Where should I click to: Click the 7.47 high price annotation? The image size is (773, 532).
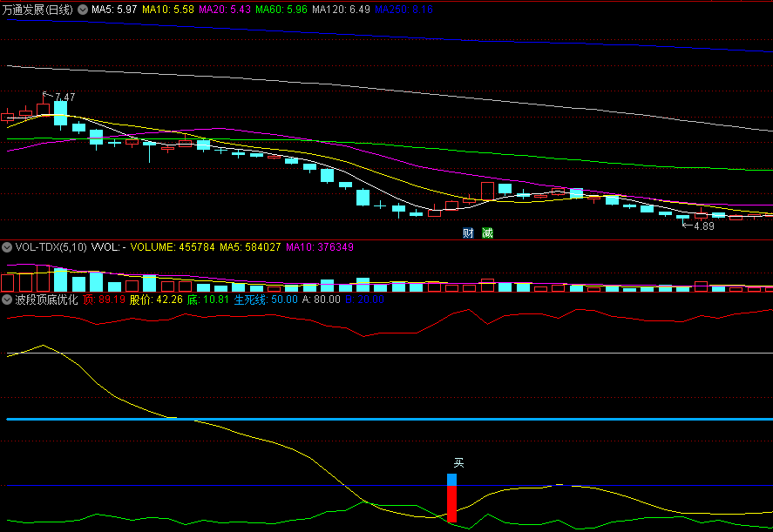65,97
